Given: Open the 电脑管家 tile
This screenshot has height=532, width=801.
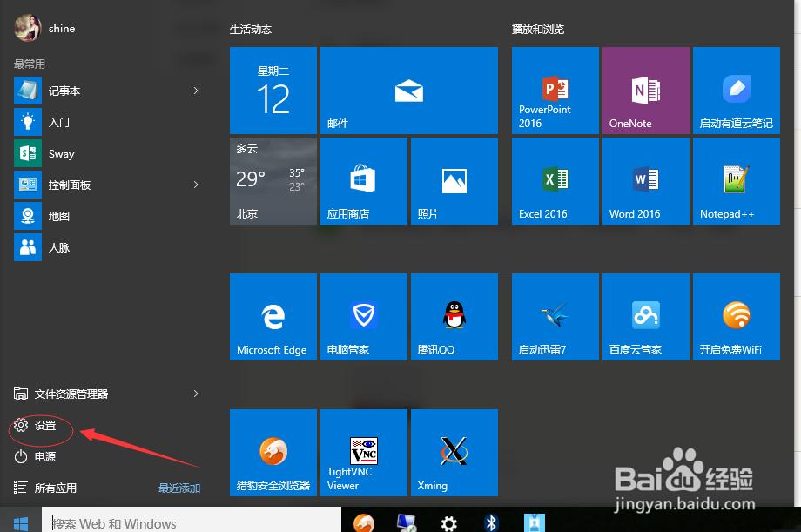Looking at the screenshot, I should (364, 317).
